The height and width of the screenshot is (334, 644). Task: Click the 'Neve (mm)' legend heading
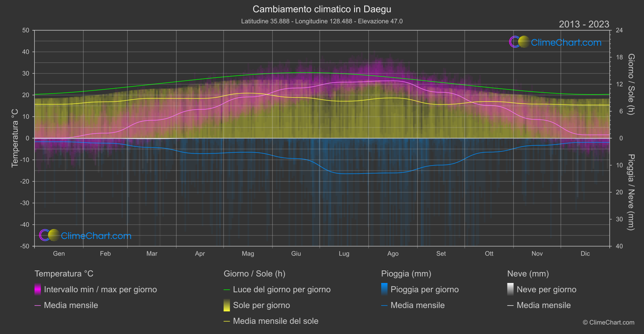point(528,274)
